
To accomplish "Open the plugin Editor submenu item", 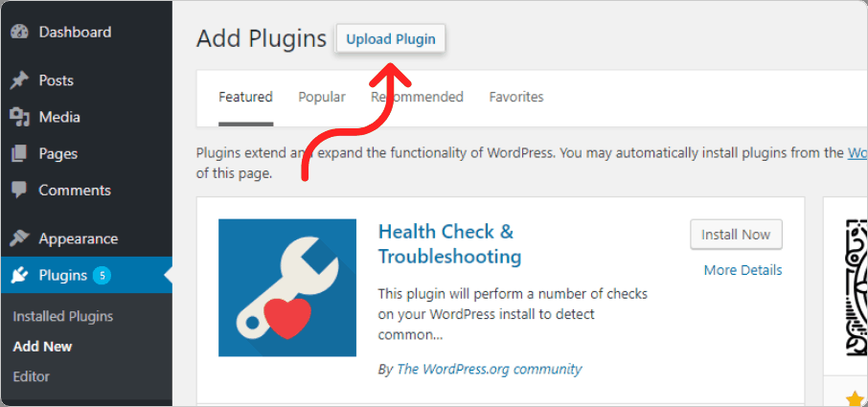I will (32, 377).
